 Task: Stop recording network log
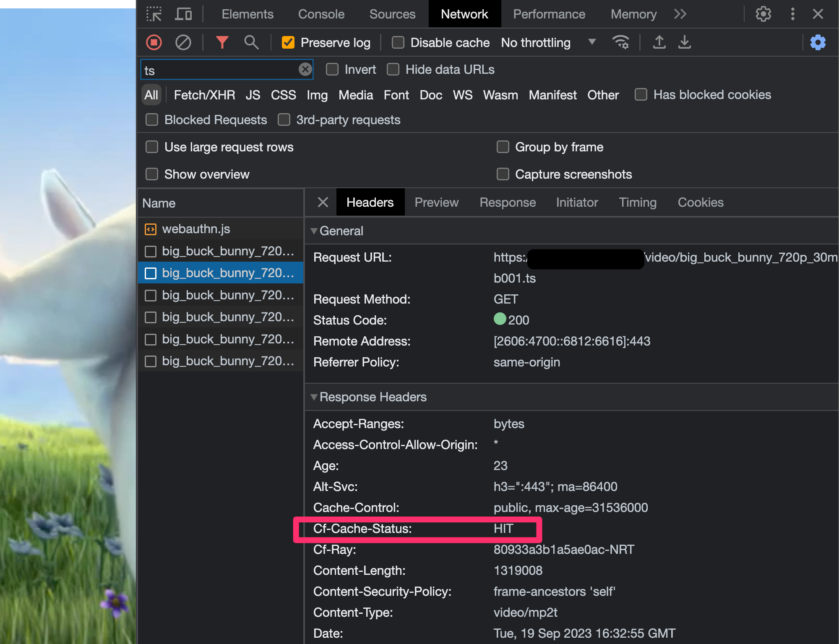154,42
